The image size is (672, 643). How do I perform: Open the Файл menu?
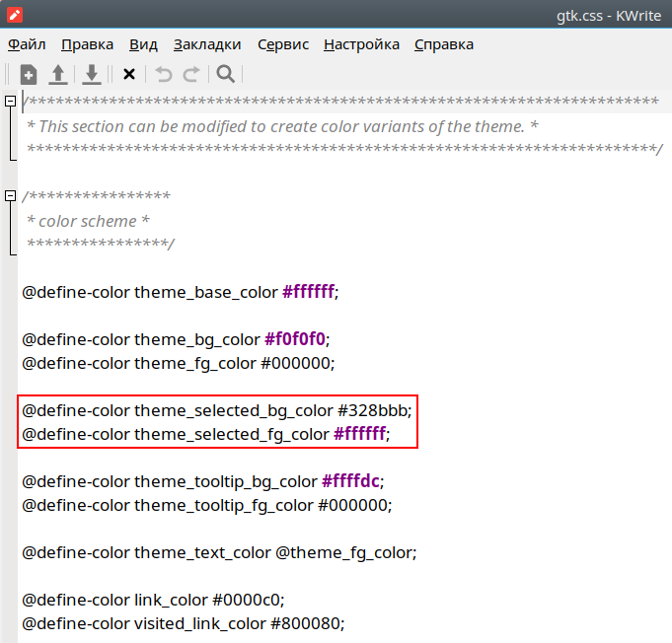[x=27, y=44]
